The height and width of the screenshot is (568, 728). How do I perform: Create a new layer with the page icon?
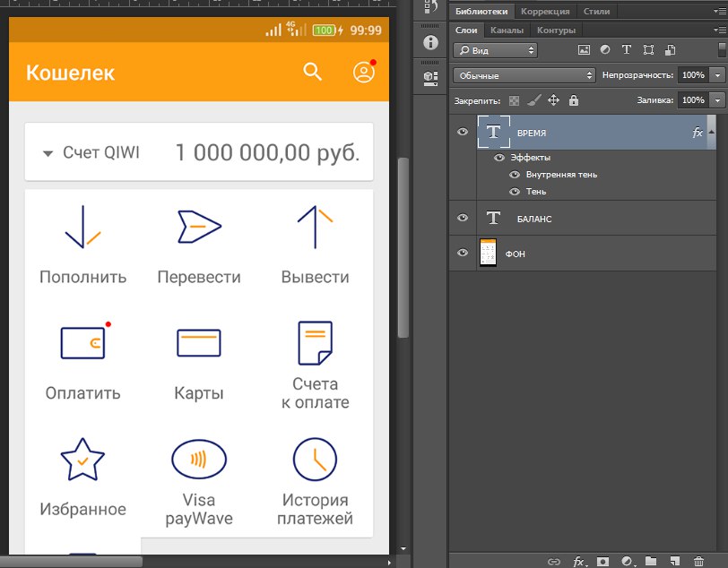(674, 562)
